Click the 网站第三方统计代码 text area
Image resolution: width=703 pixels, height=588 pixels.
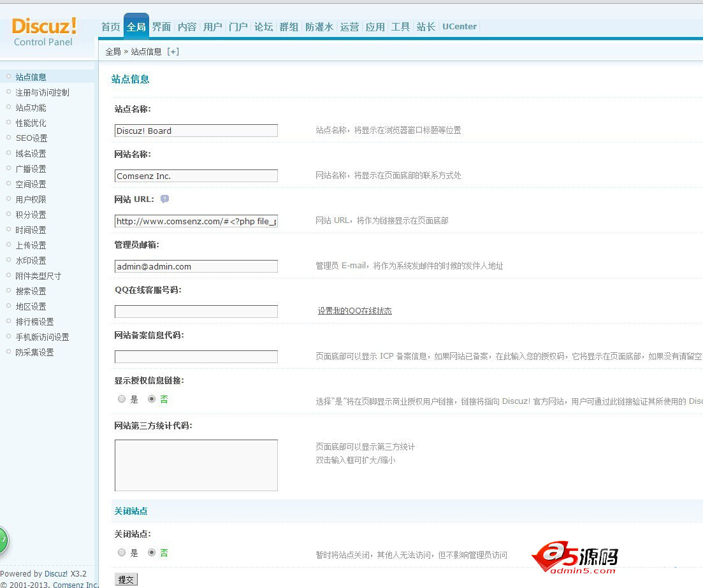tap(196, 465)
